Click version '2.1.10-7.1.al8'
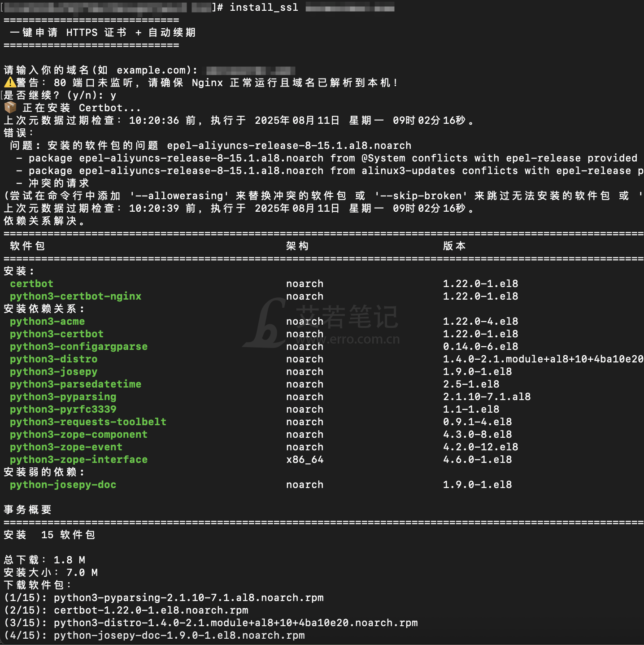The height and width of the screenshot is (645, 644). (x=487, y=397)
